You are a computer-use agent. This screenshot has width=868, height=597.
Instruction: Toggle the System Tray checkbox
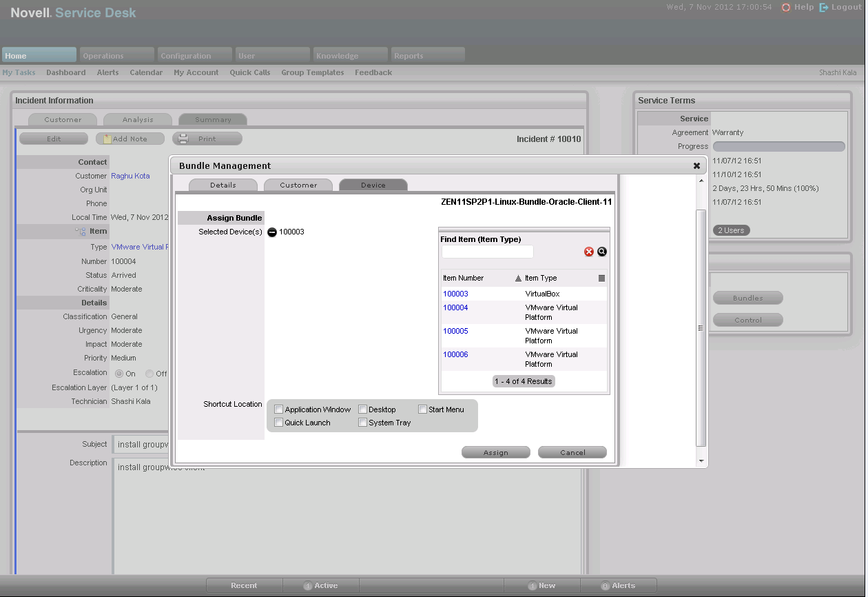[362, 423]
